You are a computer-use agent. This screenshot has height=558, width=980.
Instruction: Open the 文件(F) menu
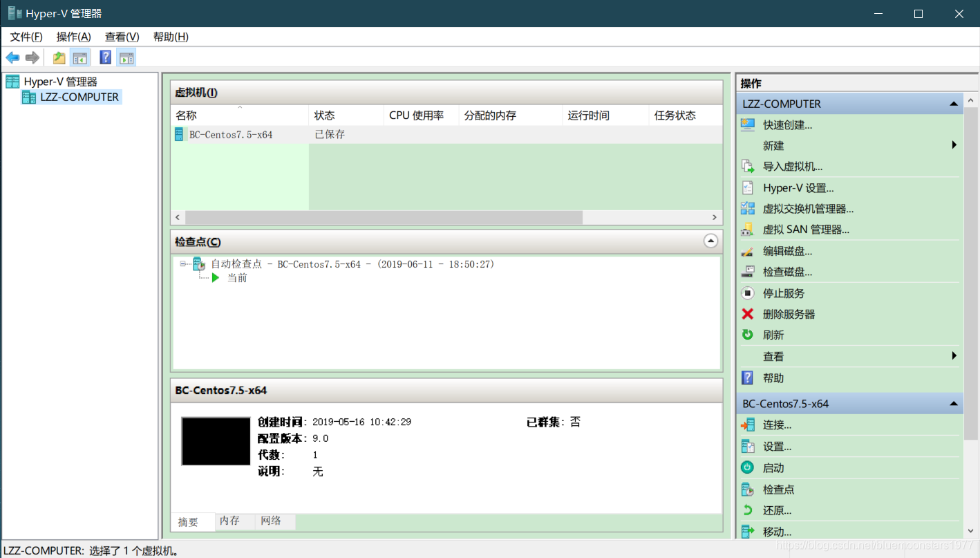[26, 37]
